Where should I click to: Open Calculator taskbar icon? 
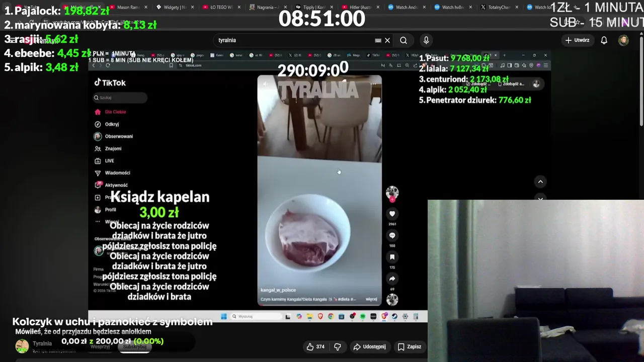[x=416, y=316]
